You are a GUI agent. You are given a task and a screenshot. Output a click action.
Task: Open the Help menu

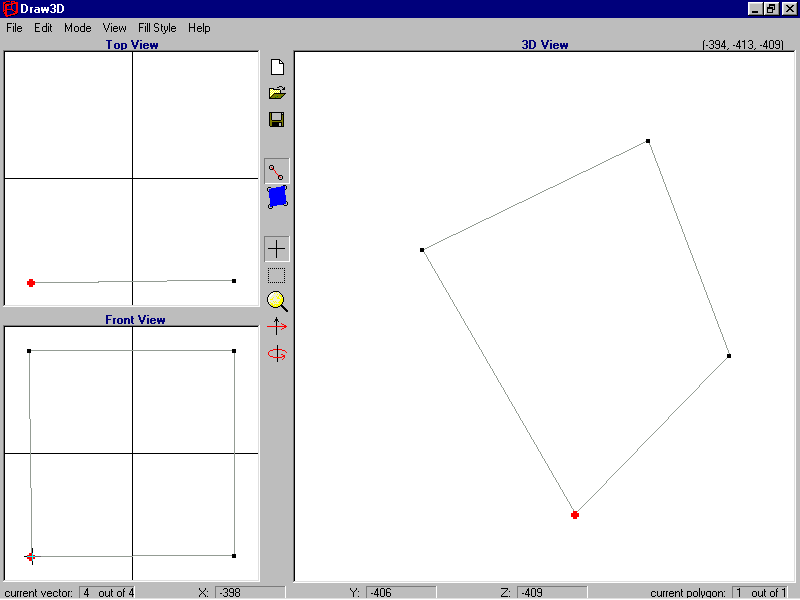point(199,28)
